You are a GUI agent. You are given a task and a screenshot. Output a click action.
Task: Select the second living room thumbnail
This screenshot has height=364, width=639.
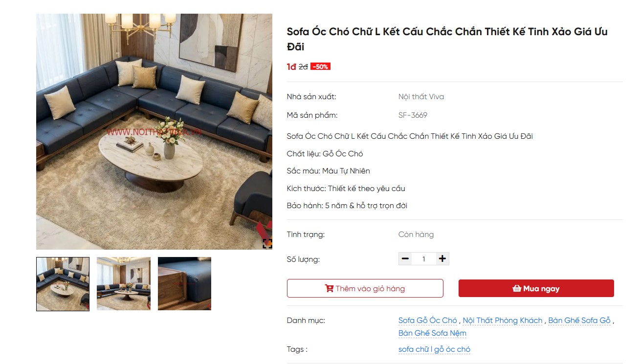tap(124, 284)
